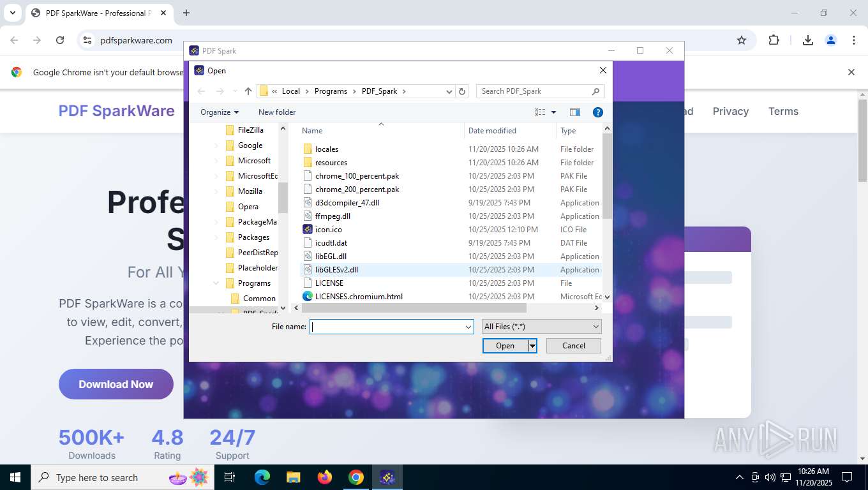The width and height of the screenshot is (868, 490).
Task: Change the file view layout icon
Action: point(540,112)
